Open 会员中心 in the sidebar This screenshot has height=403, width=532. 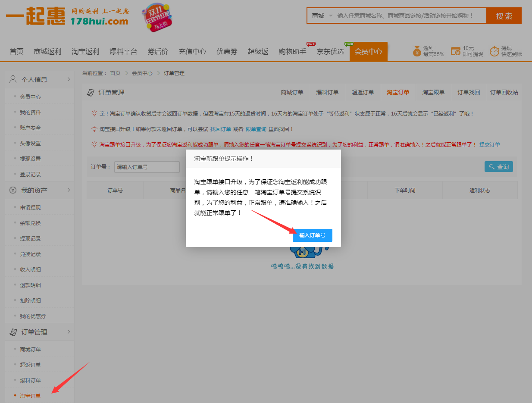point(30,97)
